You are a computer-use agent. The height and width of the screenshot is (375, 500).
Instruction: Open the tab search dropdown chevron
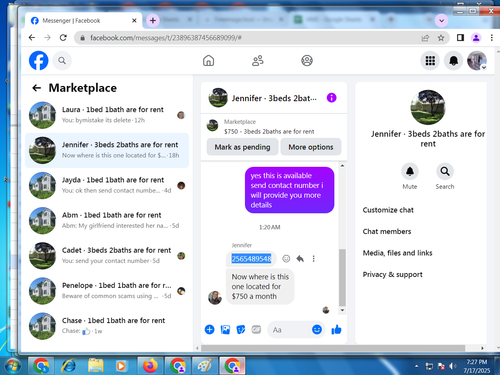pyautogui.click(x=441, y=21)
